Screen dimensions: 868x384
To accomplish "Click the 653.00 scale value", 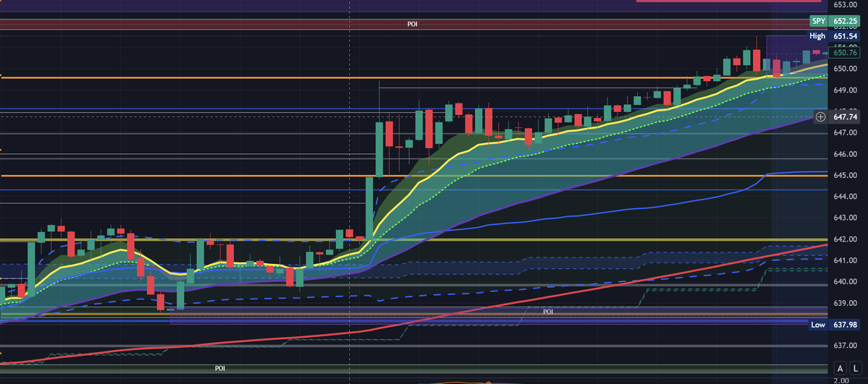I will (846, 4).
